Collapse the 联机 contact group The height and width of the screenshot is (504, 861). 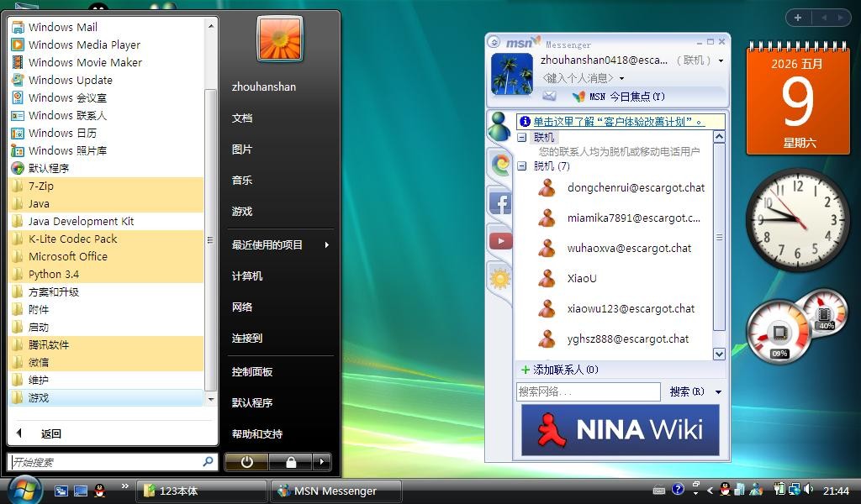coord(522,138)
